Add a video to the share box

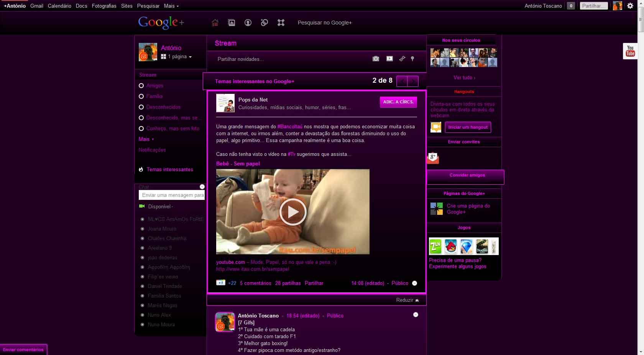pos(389,59)
